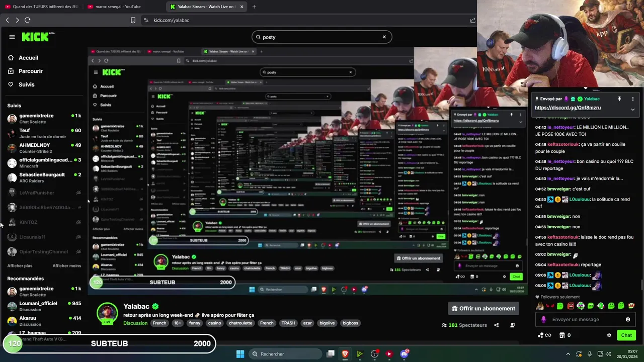644x362 pixels.
Task: Select the 'casino' stream tag
Action: [214, 323]
